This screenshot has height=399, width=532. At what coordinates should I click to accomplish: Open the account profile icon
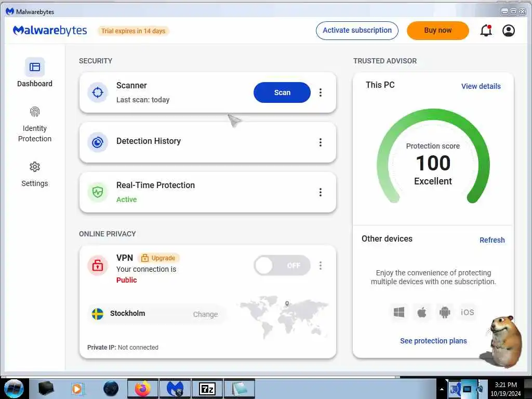pos(508,31)
